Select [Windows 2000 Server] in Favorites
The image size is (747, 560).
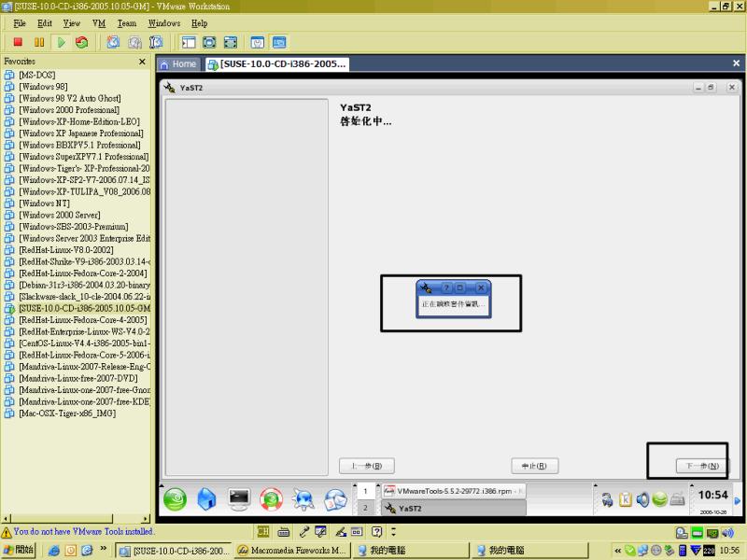pyautogui.click(x=60, y=215)
